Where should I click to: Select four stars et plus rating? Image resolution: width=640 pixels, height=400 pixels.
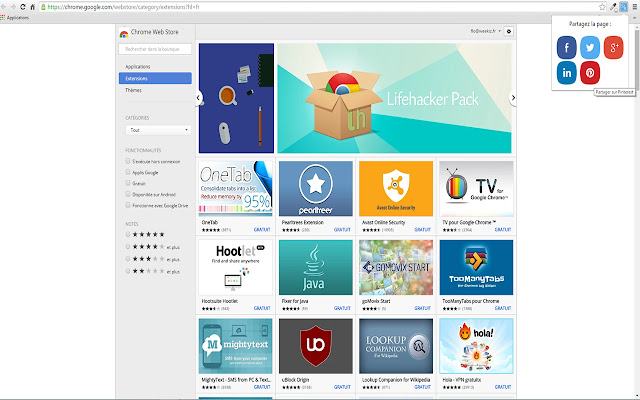click(x=128, y=247)
